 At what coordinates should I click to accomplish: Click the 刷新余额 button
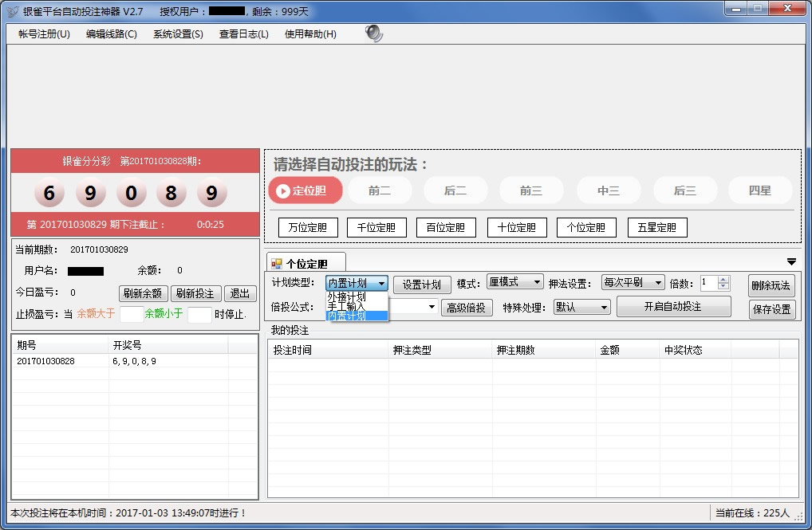pyautogui.click(x=144, y=293)
